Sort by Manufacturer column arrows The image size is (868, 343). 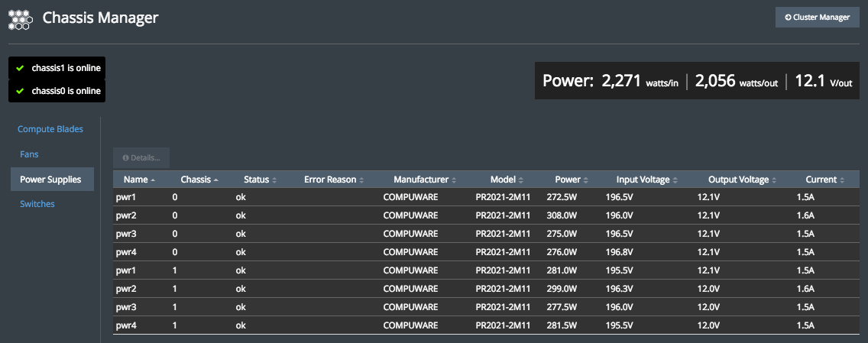pyautogui.click(x=454, y=180)
